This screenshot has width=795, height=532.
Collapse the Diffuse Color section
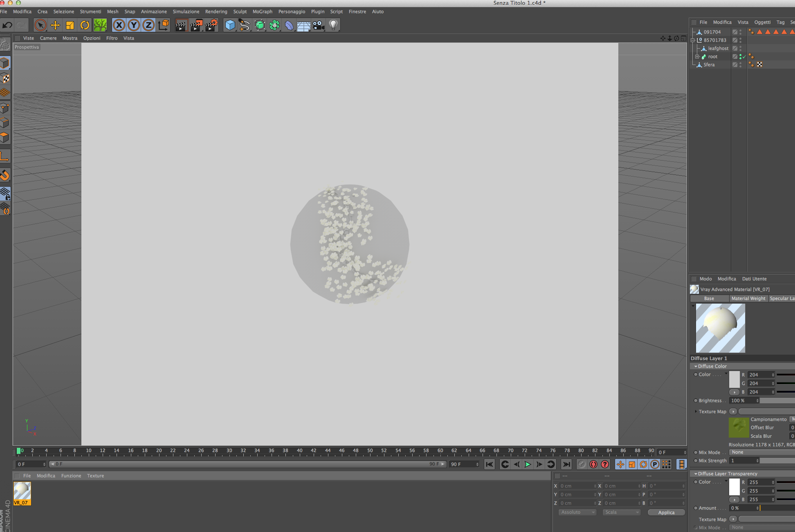[x=696, y=366]
